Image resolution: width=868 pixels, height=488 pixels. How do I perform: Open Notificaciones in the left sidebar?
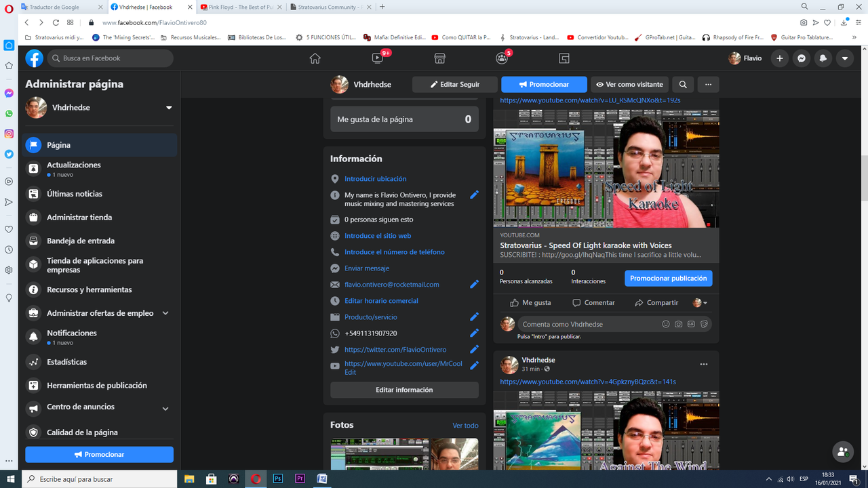click(101, 337)
